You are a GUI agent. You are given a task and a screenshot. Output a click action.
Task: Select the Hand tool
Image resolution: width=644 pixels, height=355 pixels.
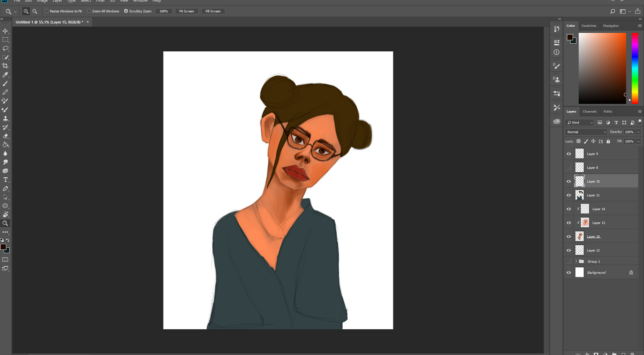pos(6,215)
